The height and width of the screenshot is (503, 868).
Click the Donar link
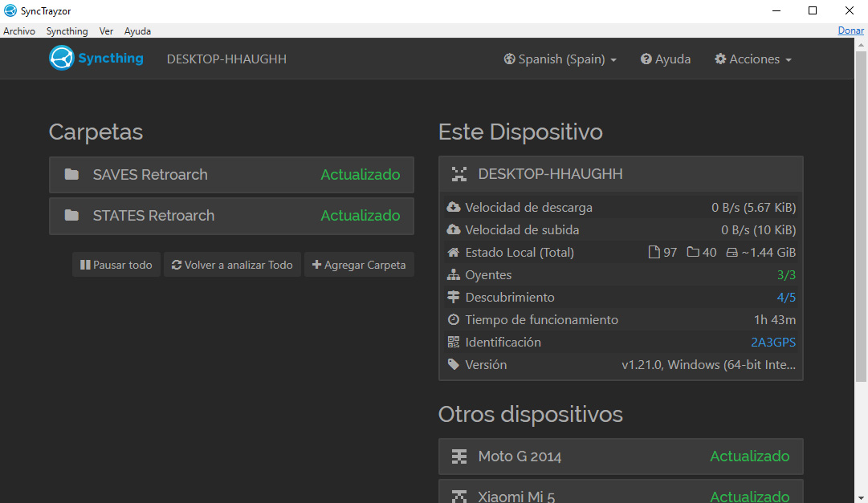pos(850,30)
